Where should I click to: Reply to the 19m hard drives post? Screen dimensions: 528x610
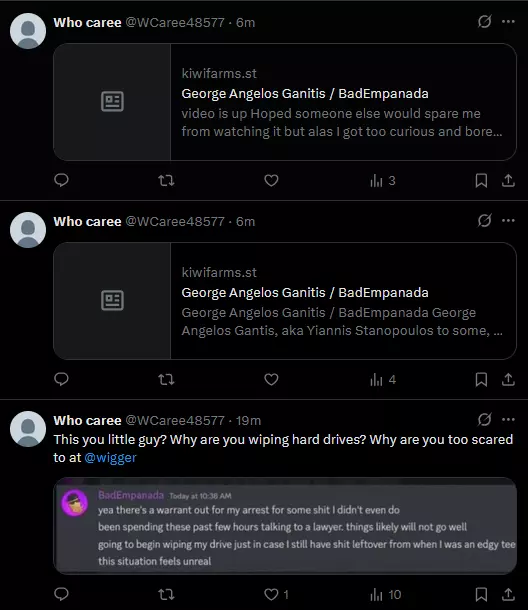(61, 594)
